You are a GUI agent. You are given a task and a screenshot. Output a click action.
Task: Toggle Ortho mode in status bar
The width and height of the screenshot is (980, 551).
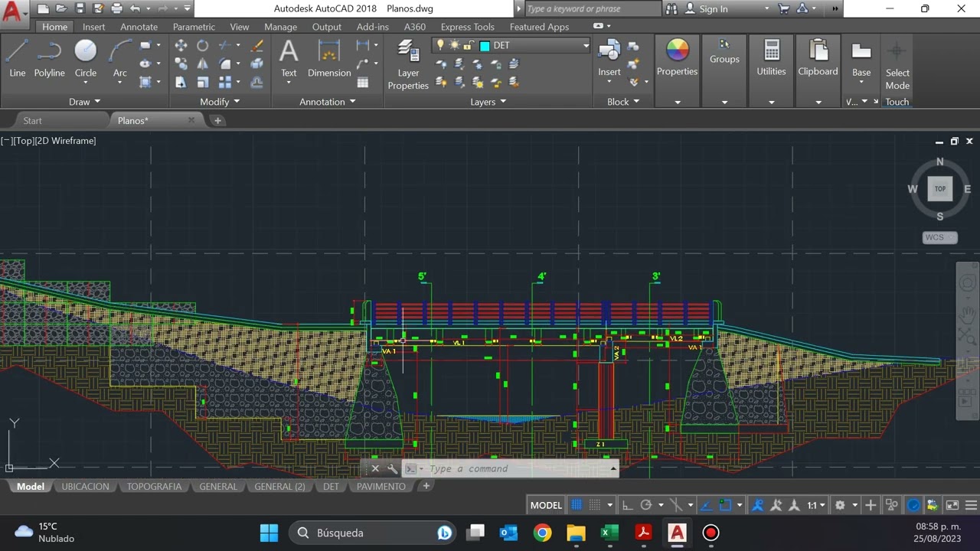[x=627, y=505]
